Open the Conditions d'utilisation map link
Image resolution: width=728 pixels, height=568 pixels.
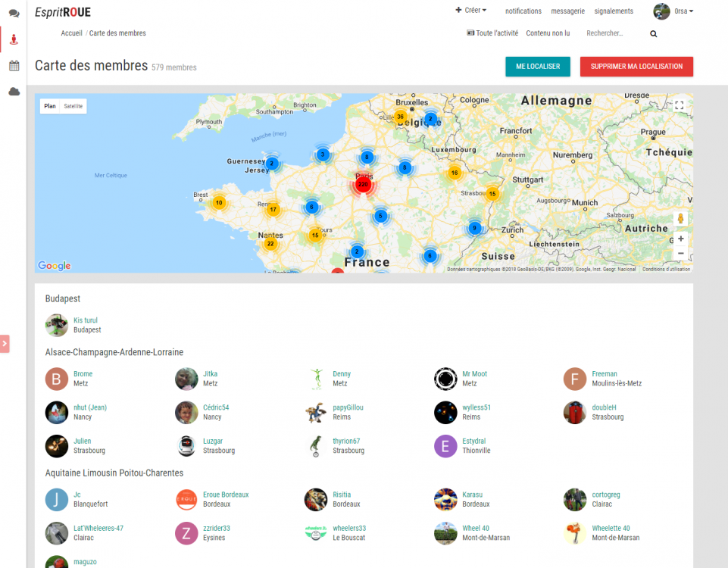[x=666, y=269]
